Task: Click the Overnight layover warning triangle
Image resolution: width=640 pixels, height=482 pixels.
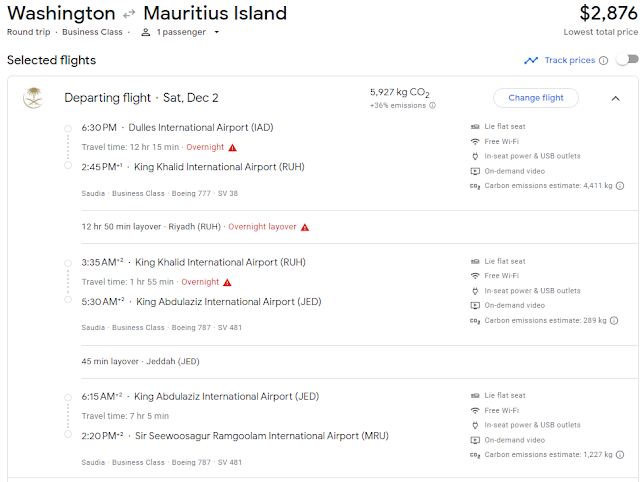Action: [x=305, y=227]
